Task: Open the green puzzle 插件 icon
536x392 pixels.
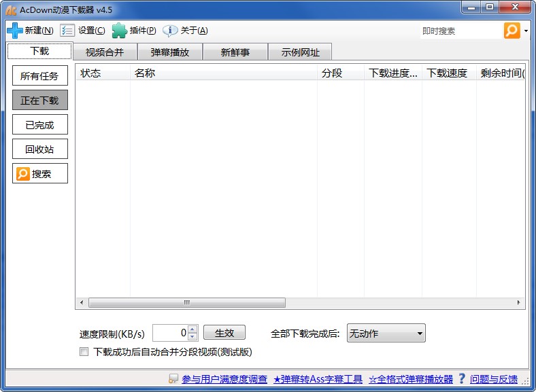Action: [119, 31]
